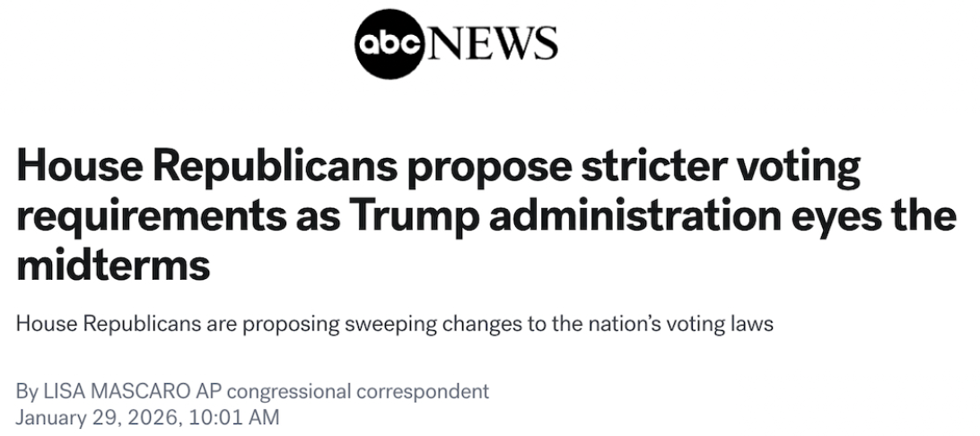Click the word "requirements" in the headline
The height and width of the screenshot is (436, 980).
click(154, 218)
